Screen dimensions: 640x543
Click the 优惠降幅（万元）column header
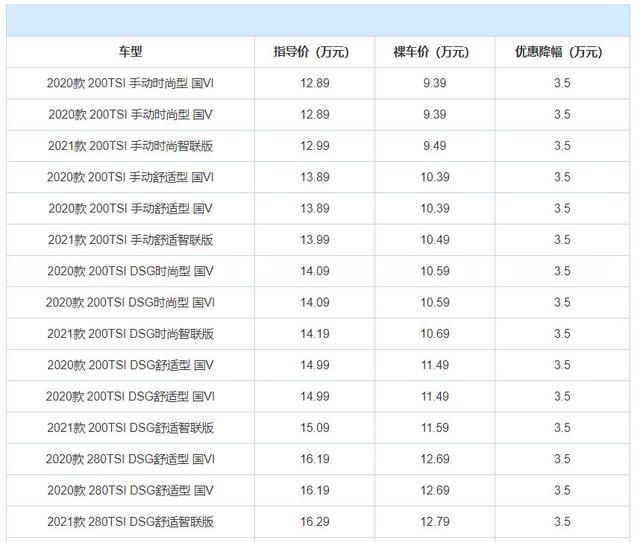pyautogui.click(x=559, y=52)
